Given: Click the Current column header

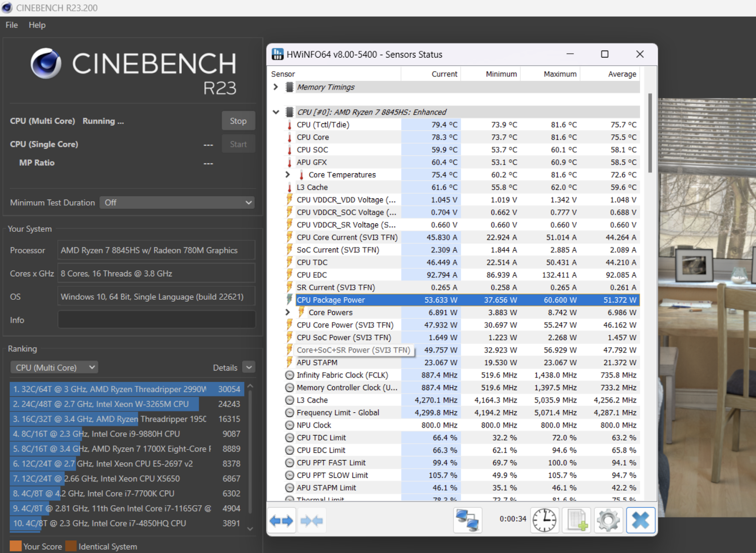Looking at the screenshot, I should click(x=431, y=74).
